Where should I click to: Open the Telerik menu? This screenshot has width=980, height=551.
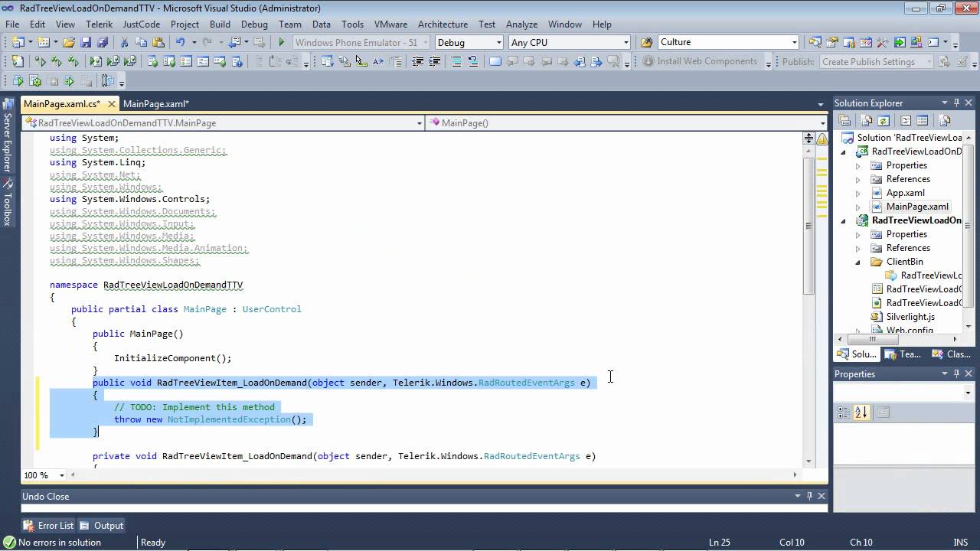coord(99,24)
